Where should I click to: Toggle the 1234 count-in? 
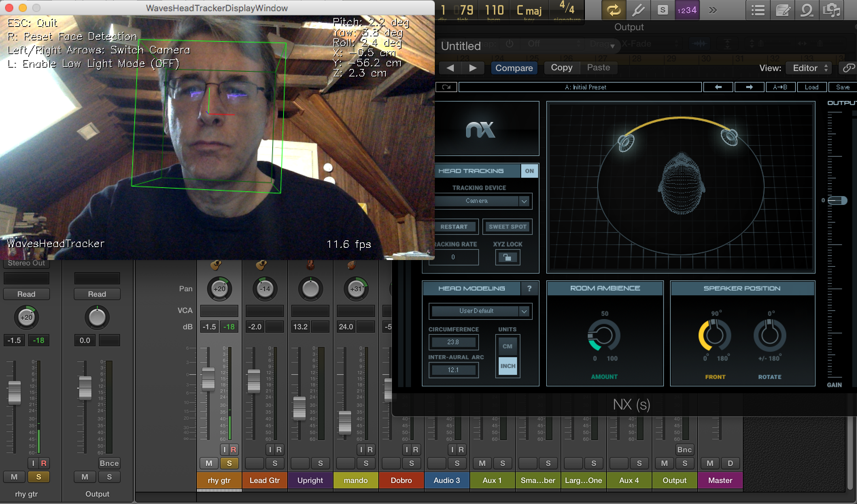(x=687, y=10)
